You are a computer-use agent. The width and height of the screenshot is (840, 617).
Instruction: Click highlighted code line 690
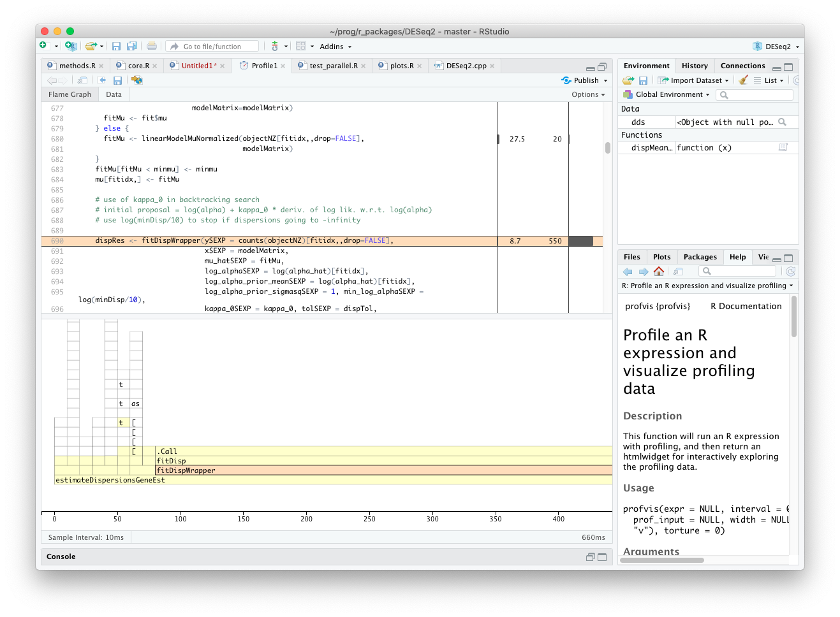tap(322, 241)
